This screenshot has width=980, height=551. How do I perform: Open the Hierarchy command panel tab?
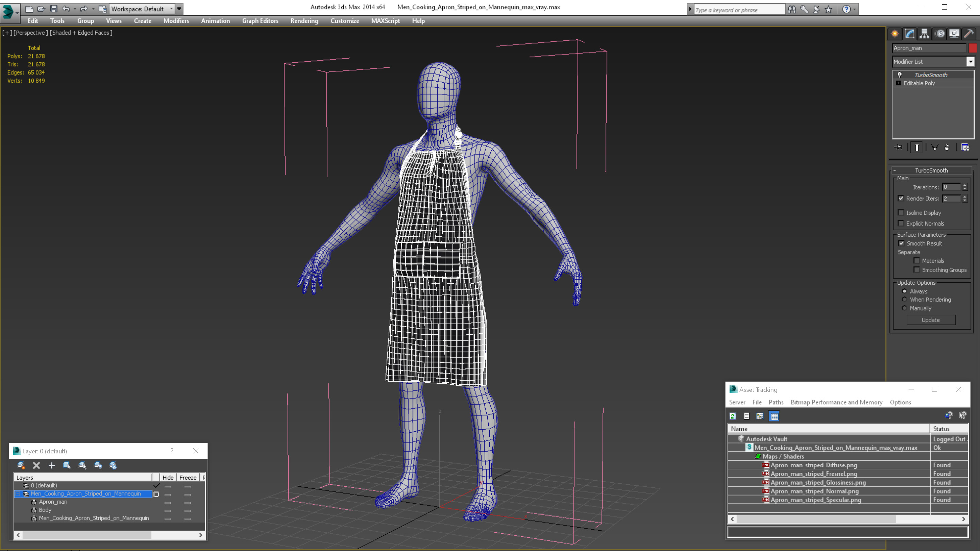coord(925,33)
